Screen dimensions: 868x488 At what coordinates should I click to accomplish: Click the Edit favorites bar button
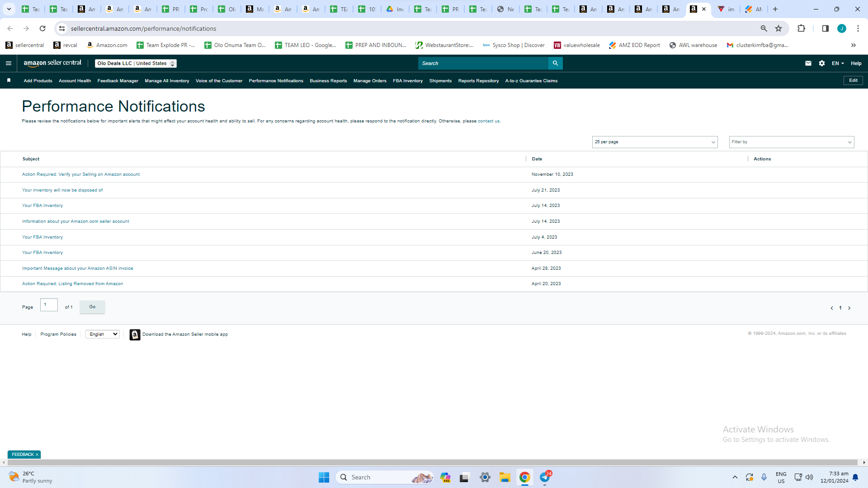coord(853,80)
